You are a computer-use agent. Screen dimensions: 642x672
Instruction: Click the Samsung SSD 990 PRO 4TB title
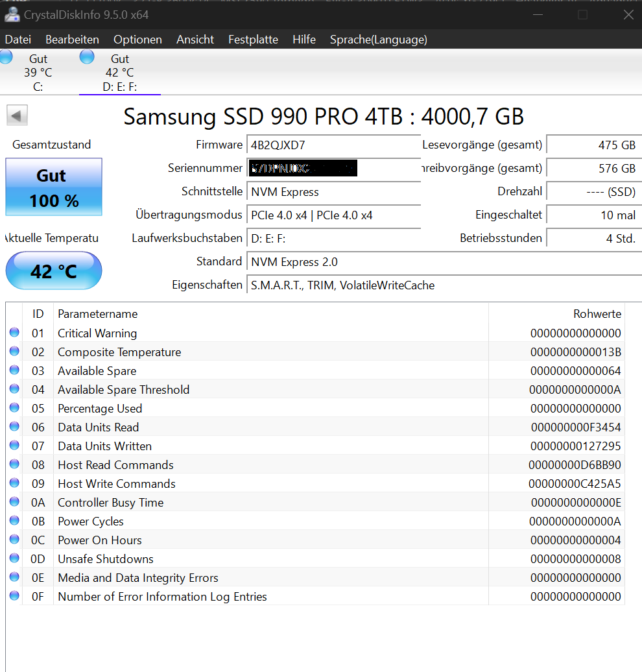coord(324,117)
